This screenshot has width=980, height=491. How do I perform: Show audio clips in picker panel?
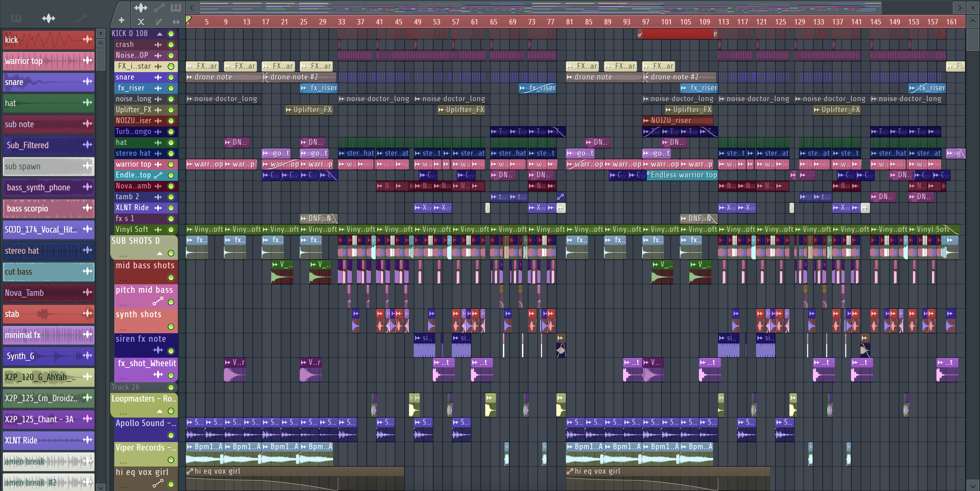(x=49, y=18)
